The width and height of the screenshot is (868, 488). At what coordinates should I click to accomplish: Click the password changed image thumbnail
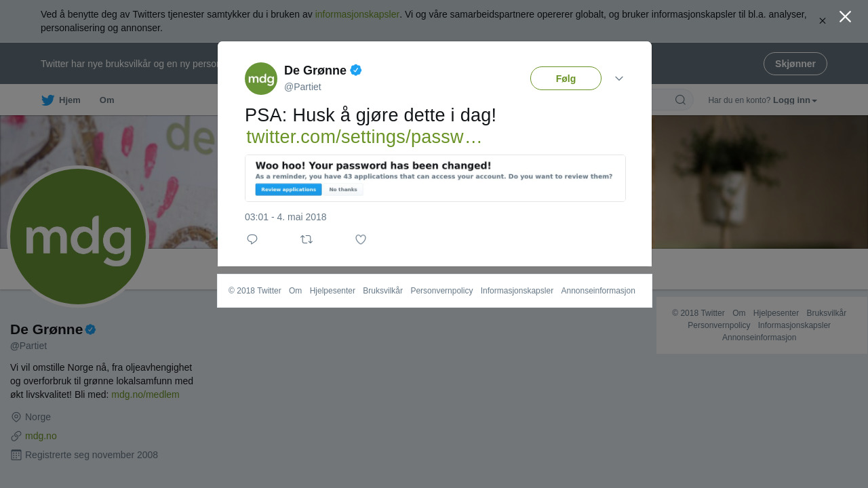pyautogui.click(x=435, y=178)
